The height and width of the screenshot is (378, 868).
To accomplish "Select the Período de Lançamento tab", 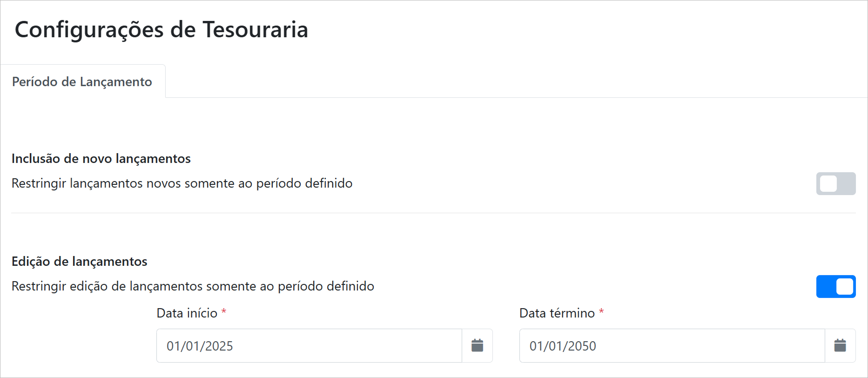I will [82, 81].
